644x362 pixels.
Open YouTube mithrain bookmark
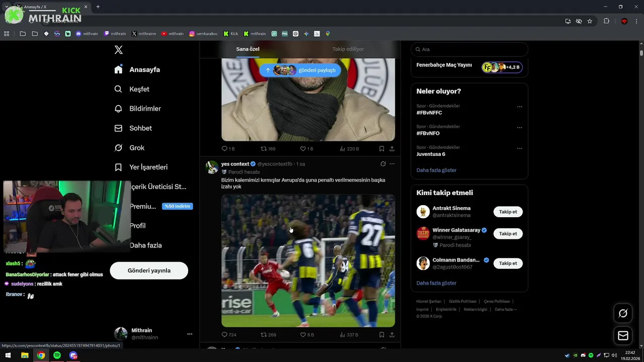click(173, 34)
